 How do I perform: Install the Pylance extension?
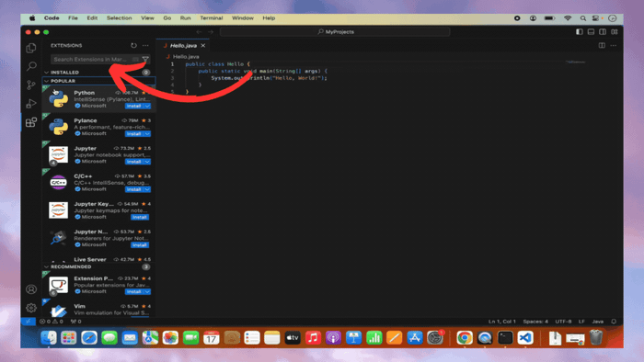[x=134, y=134]
